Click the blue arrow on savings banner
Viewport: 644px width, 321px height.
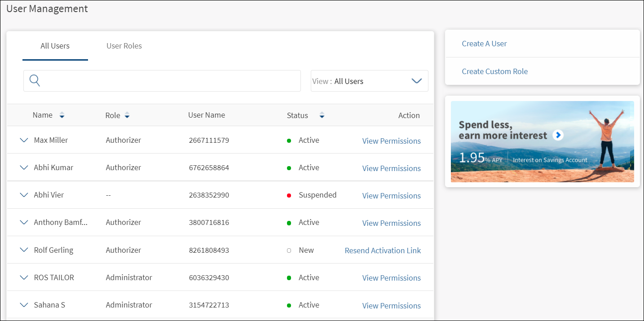pos(558,135)
